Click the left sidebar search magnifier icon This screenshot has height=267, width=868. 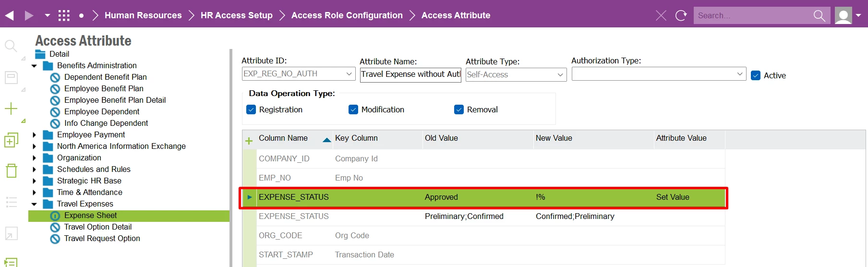point(11,46)
